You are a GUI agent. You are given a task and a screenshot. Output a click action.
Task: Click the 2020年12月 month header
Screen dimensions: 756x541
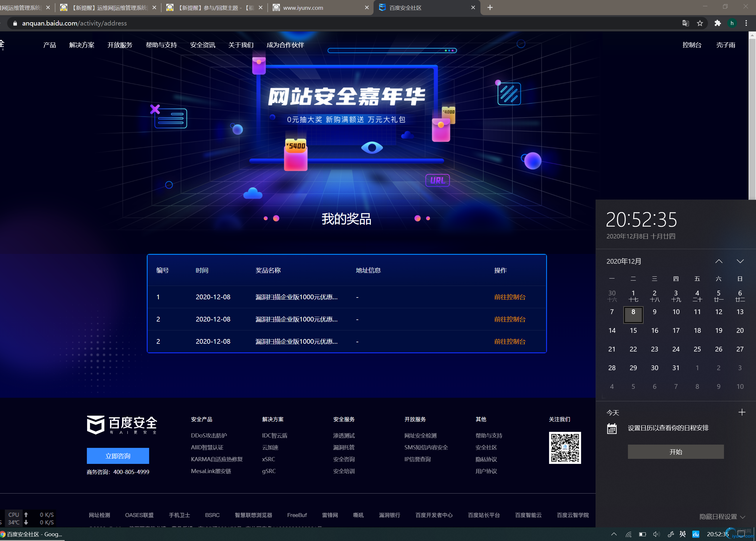(x=624, y=262)
